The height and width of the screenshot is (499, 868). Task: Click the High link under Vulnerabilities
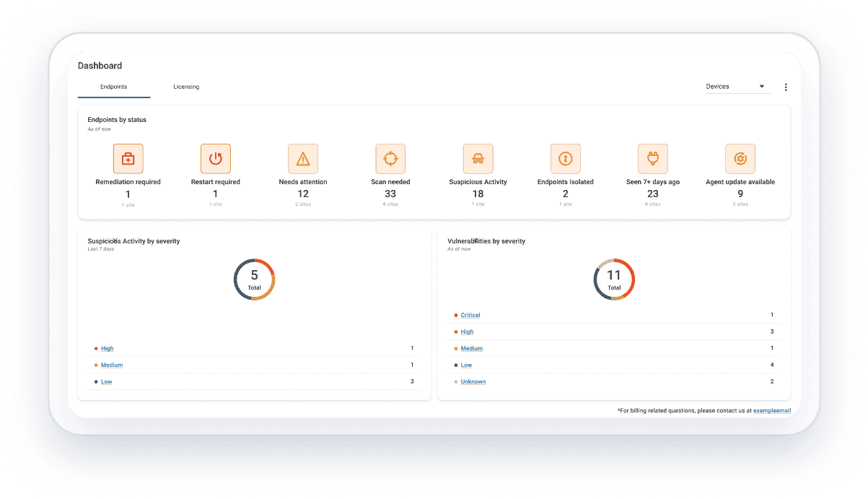coord(467,332)
